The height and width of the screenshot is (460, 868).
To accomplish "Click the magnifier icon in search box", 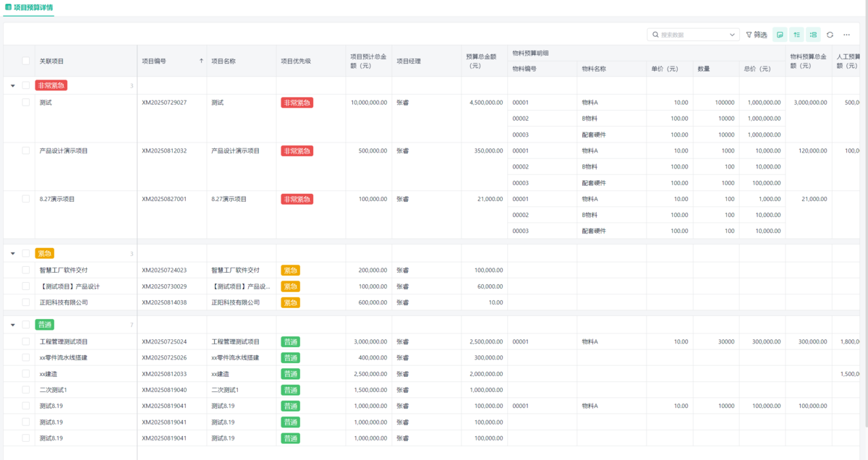I will click(x=655, y=35).
